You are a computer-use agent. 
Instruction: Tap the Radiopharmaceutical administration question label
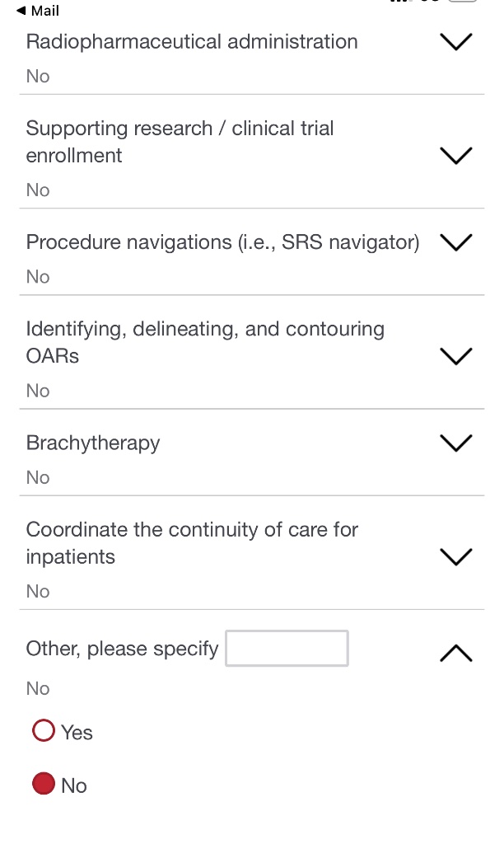[x=192, y=42]
